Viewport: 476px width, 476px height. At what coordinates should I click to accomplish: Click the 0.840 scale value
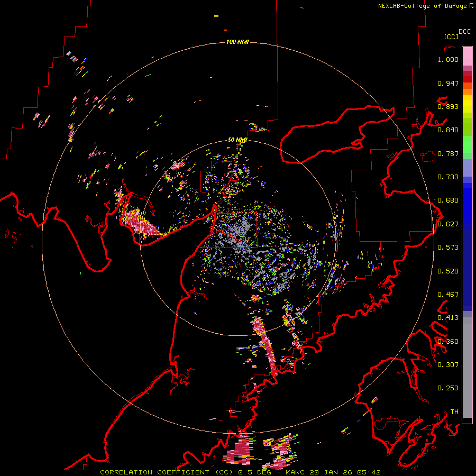point(448,130)
